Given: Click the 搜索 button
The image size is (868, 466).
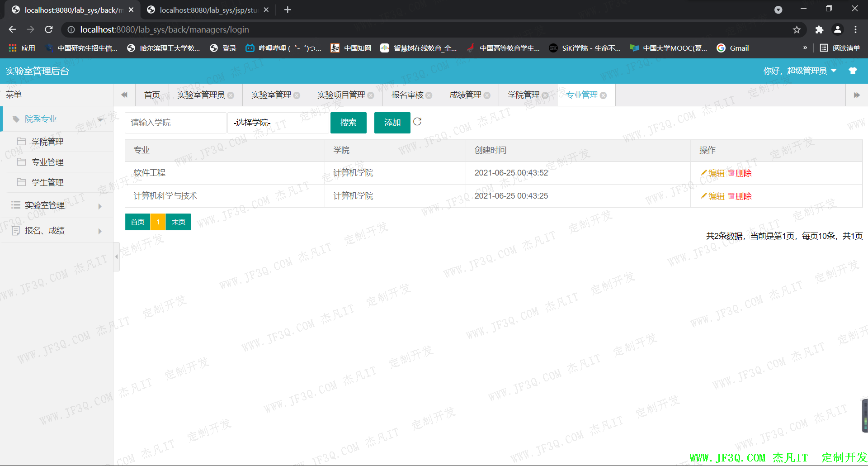Looking at the screenshot, I should (348, 123).
